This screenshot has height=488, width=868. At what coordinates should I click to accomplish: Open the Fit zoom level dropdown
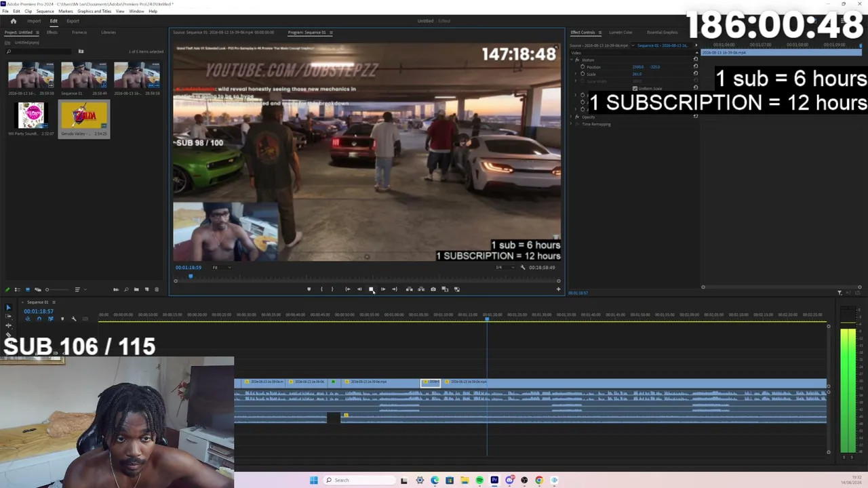[x=222, y=268]
